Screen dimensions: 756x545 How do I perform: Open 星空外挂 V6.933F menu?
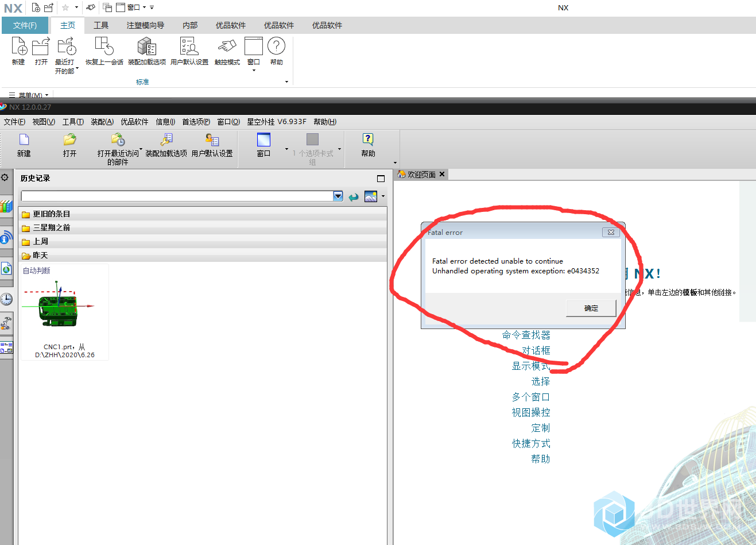277,122
